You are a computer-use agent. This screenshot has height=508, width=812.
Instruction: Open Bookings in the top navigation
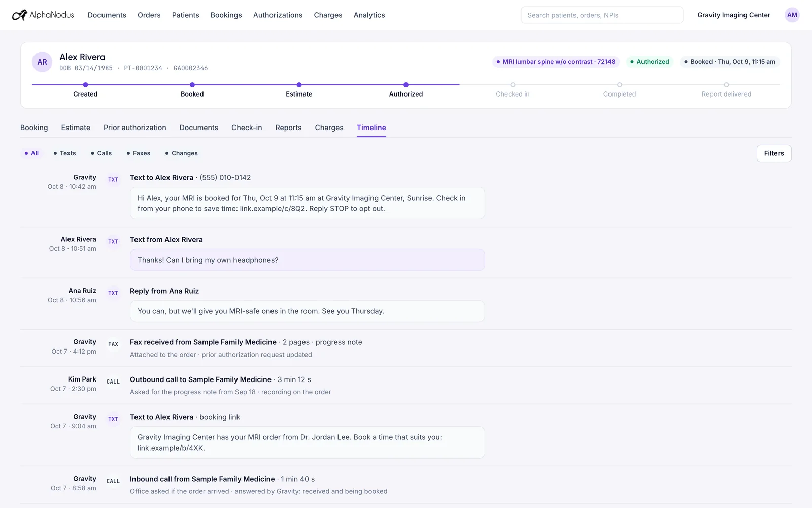(x=226, y=15)
